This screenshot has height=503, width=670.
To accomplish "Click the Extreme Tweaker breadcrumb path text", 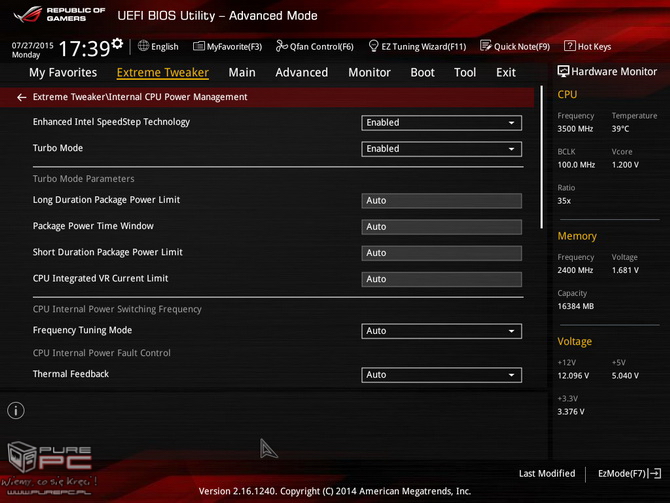I will pos(140,97).
